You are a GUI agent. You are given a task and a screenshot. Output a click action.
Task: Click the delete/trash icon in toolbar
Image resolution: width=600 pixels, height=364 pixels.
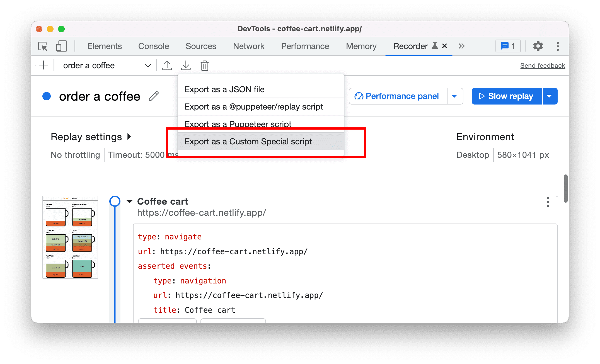pyautogui.click(x=204, y=65)
